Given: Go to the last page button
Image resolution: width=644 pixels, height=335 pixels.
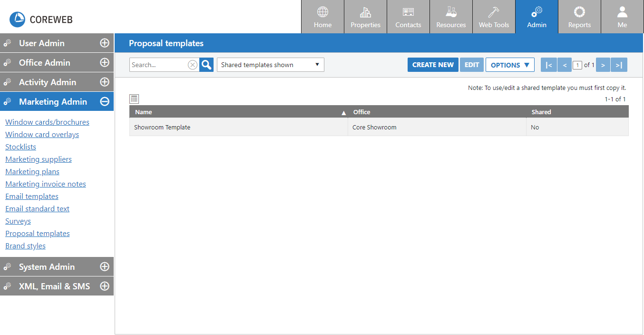Looking at the screenshot, I should pyautogui.click(x=619, y=65).
